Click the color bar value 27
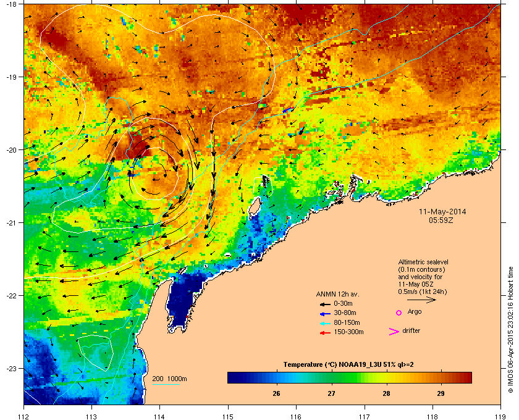This screenshot has width=519, height=420. coord(331,393)
